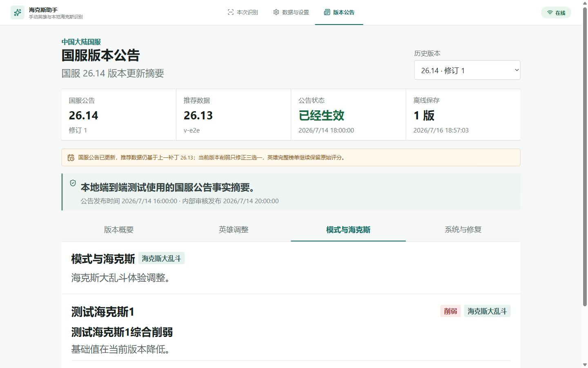The width and height of the screenshot is (588, 368).
Task: Click the 中国大陆国服 label
Action: tap(81, 42)
